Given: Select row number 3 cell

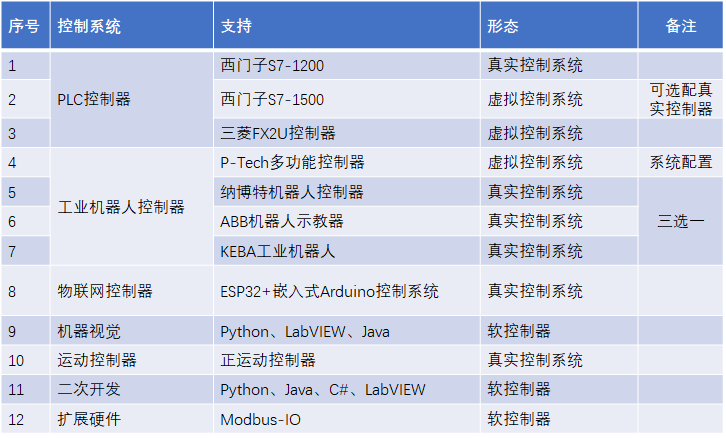Looking at the screenshot, I should (25, 133).
